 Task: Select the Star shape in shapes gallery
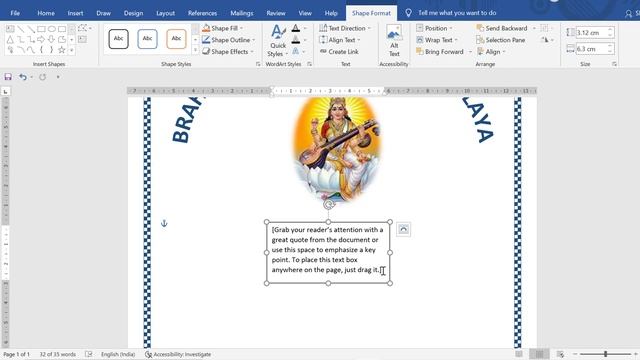(62, 50)
